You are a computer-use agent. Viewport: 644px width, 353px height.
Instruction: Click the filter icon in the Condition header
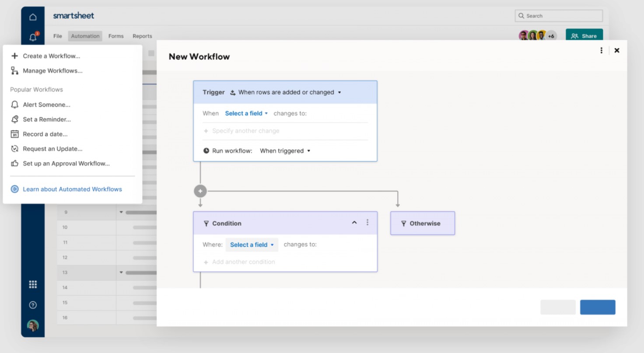(x=206, y=224)
